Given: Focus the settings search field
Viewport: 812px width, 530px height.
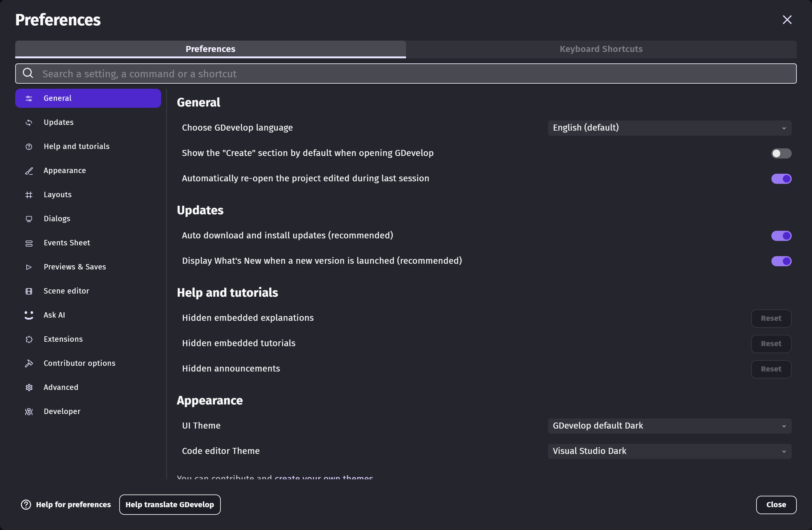Looking at the screenshot, I should point(406,74).
